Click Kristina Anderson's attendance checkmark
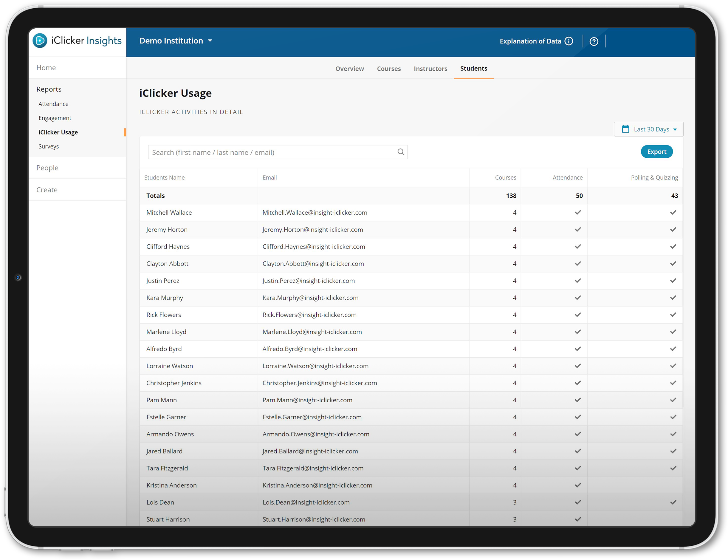This screenshot has width=728, height=560. point(578,485)
